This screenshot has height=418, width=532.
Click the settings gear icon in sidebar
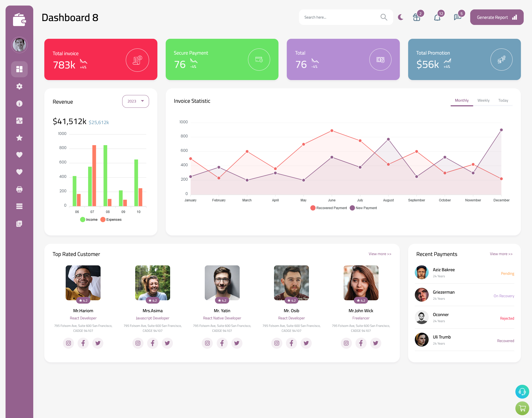(19, 86)
